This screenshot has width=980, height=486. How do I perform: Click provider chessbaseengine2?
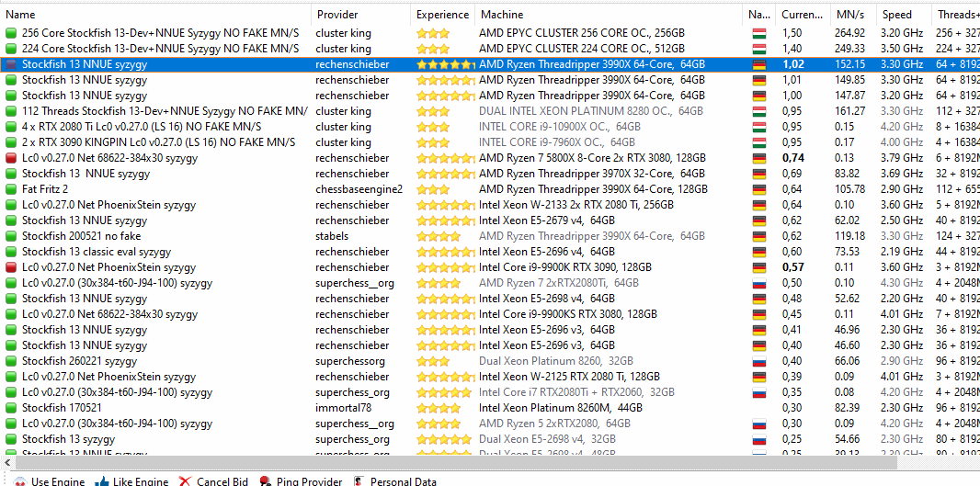click(x=359, y=189)
